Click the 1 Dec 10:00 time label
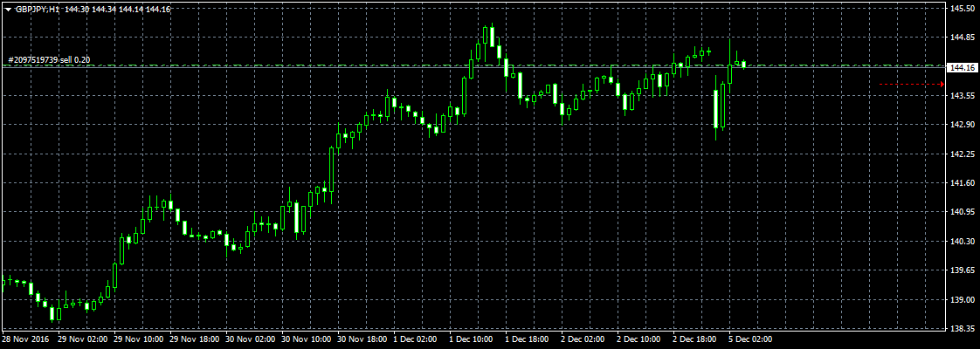 pos(470,339)
